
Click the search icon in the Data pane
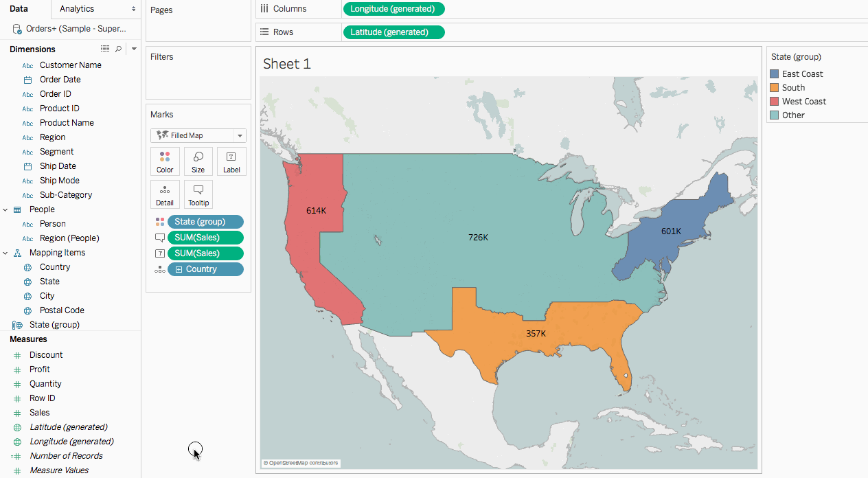(x=118, y=49)
